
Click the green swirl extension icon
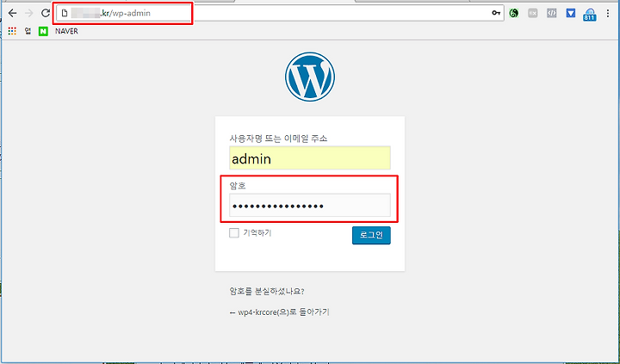(x=513, y=14)
